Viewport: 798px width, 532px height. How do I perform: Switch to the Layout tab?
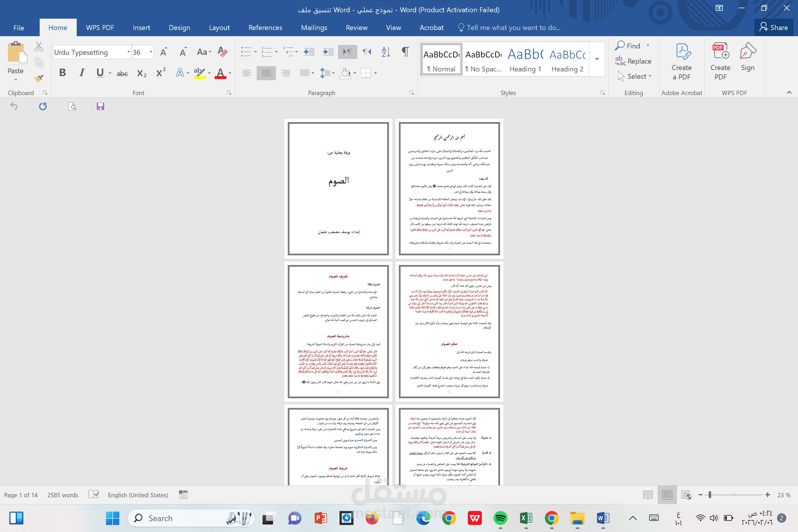(x=220, y=28)
